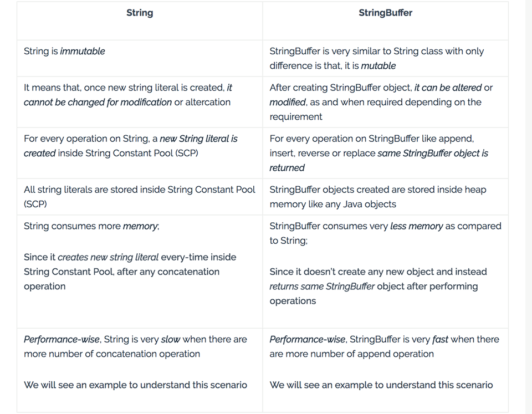
Task: Click the italic less memory phrase
Action: point(416,226)
